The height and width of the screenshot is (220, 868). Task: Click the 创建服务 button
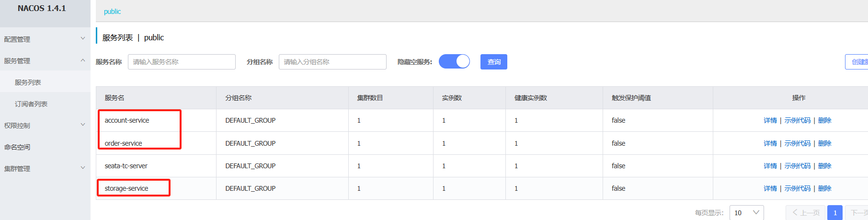point(857,62)
